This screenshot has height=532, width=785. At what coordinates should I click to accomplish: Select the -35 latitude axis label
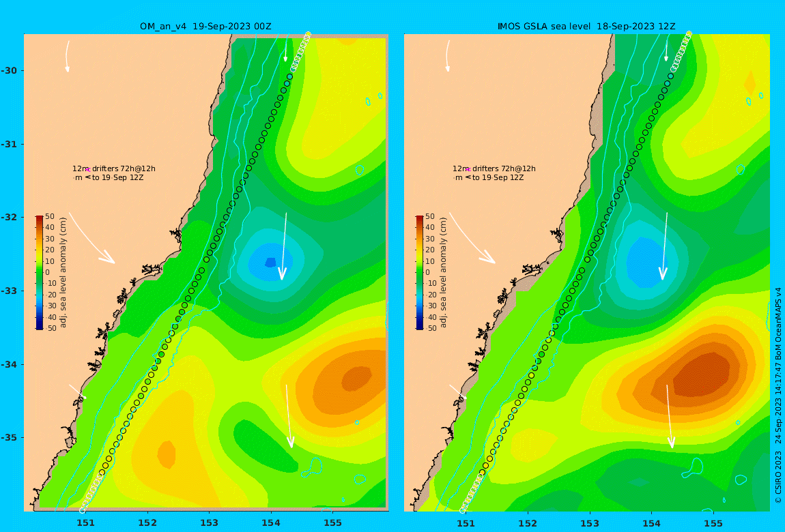(x=9, y=438)
